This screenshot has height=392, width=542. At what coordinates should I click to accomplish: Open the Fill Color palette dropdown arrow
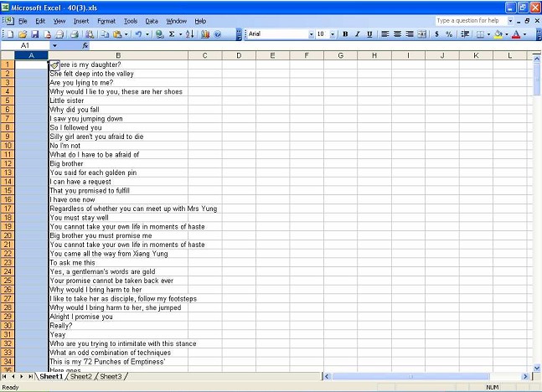tap(507, 34)
